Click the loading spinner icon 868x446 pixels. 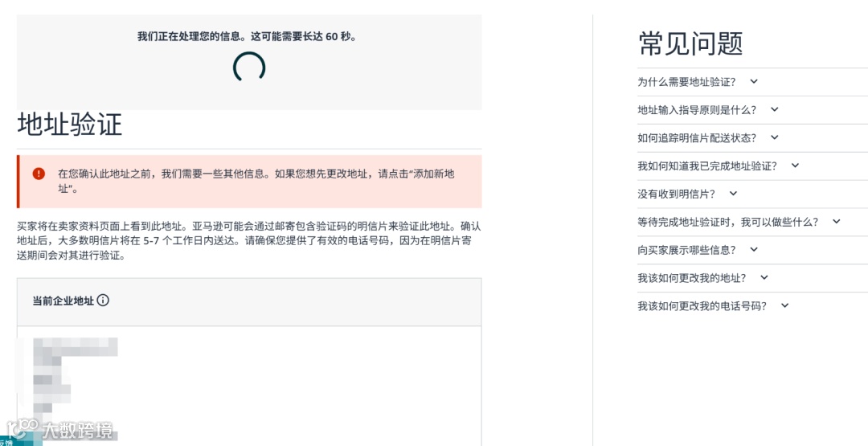249,67
